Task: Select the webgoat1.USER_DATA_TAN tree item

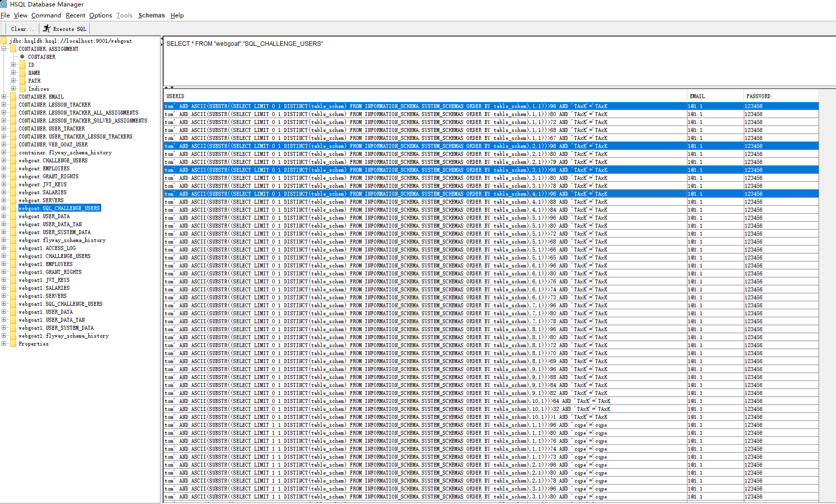Action: tap(52, 320)
